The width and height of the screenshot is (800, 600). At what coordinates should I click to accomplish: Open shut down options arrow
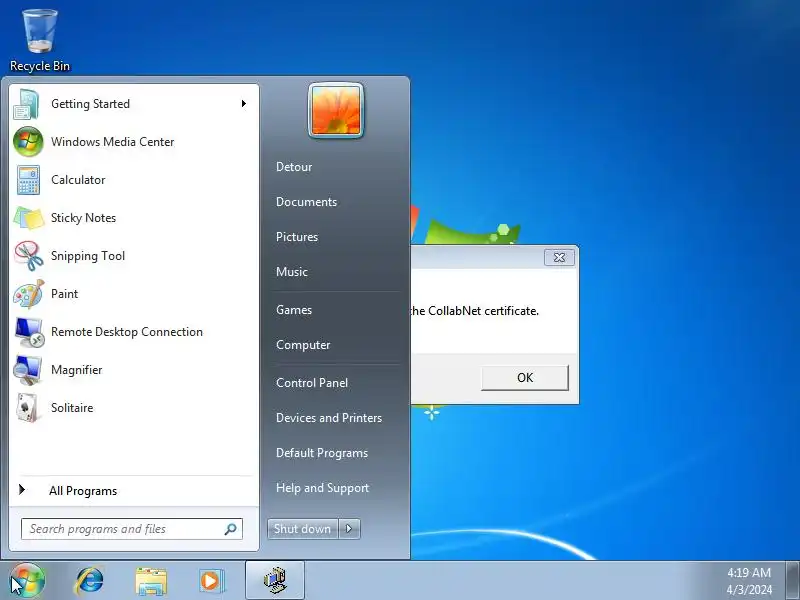click(x=349, y=529)
